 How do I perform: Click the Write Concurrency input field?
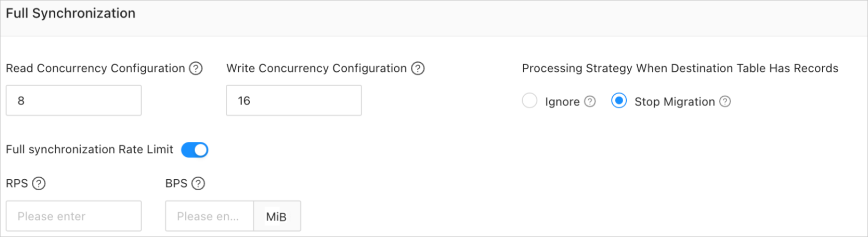point(293,101)
